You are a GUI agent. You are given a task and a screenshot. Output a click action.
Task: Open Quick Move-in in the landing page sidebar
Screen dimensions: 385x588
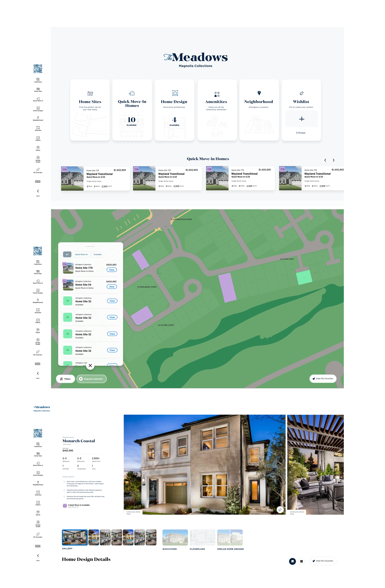coord(38,99)
